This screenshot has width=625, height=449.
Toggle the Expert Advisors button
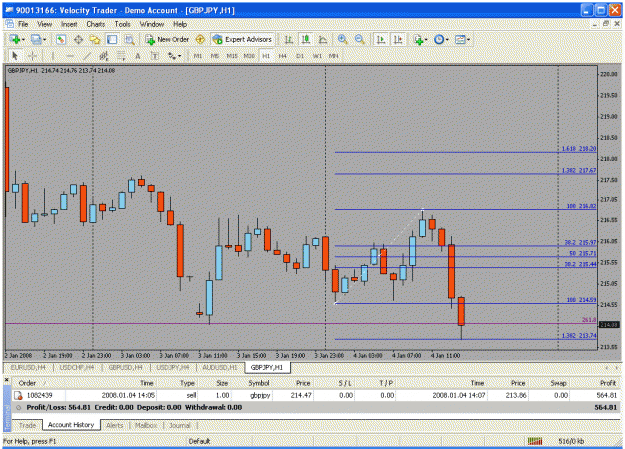click(x=242, y=39)
